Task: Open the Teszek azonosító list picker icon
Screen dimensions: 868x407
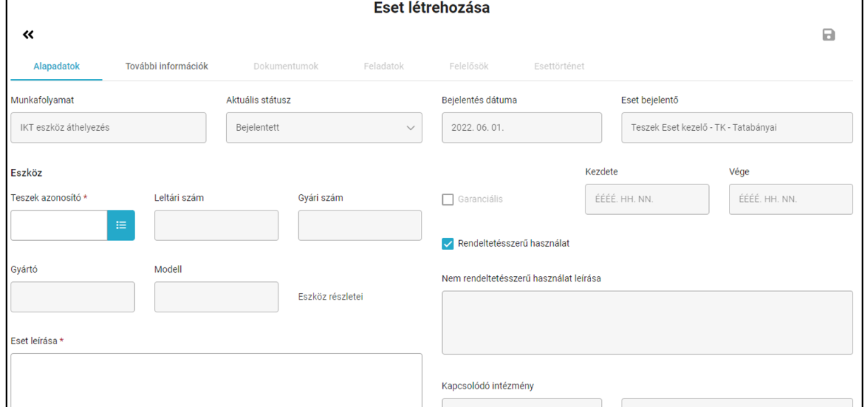Action: [121, 225]
